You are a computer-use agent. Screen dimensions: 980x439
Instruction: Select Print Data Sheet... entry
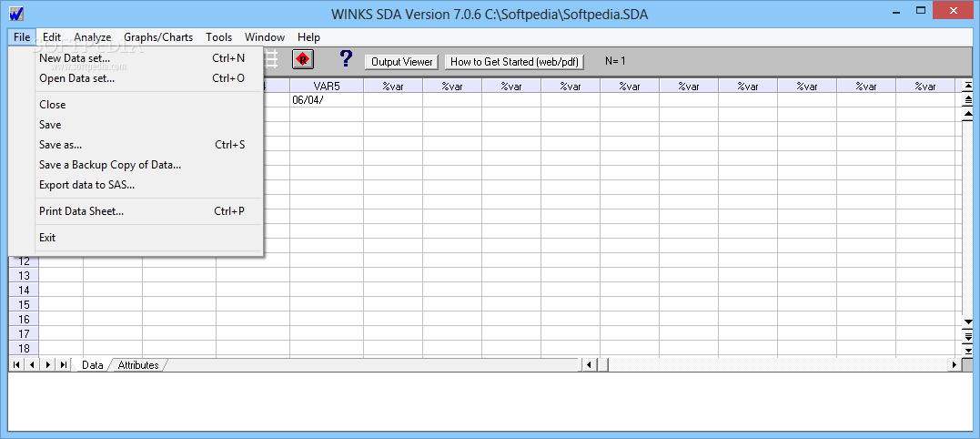141,210
